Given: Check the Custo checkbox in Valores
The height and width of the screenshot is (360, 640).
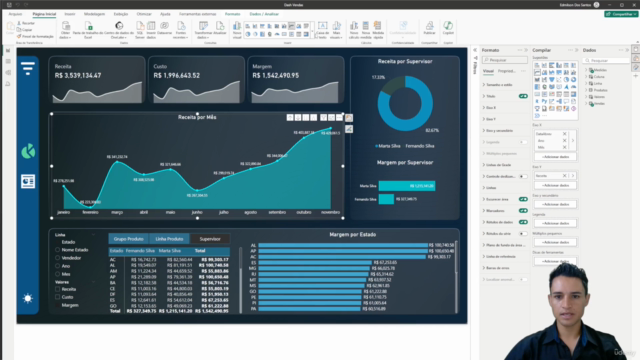Looking at the screenshot, I should (x=58, y=297).
